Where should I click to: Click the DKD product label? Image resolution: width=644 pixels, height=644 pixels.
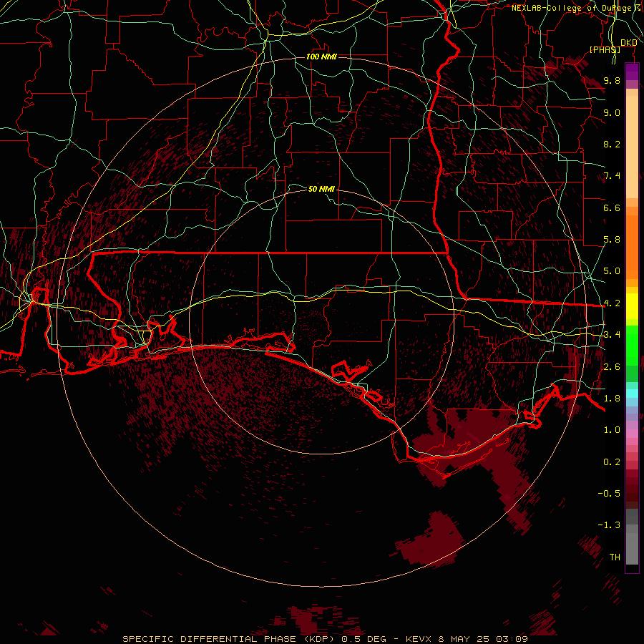point(628,42)
